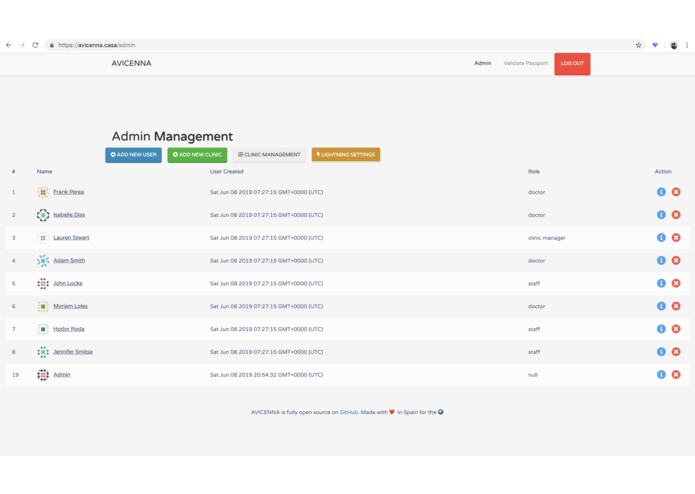Screen dimensions: 695x494
Task: Log out with the red button
Action: [572, 64]
